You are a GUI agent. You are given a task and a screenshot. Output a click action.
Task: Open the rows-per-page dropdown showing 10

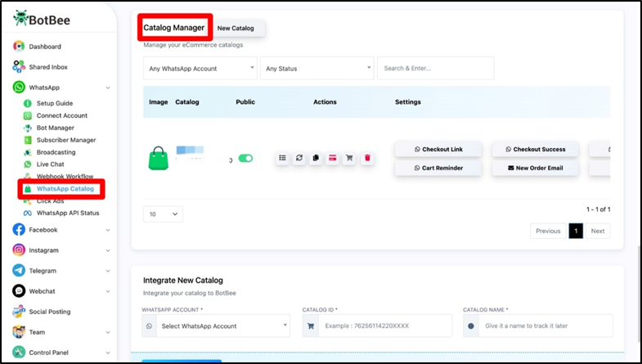pos(163,213)
